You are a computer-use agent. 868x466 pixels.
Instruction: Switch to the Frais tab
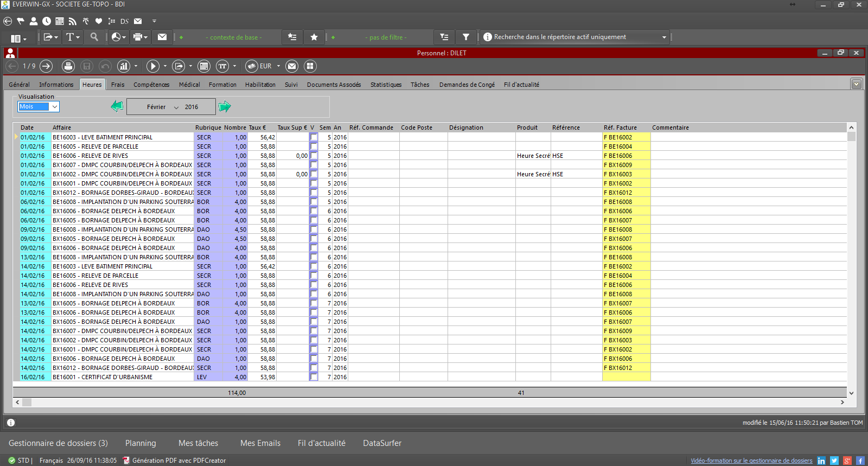(118, 85)
